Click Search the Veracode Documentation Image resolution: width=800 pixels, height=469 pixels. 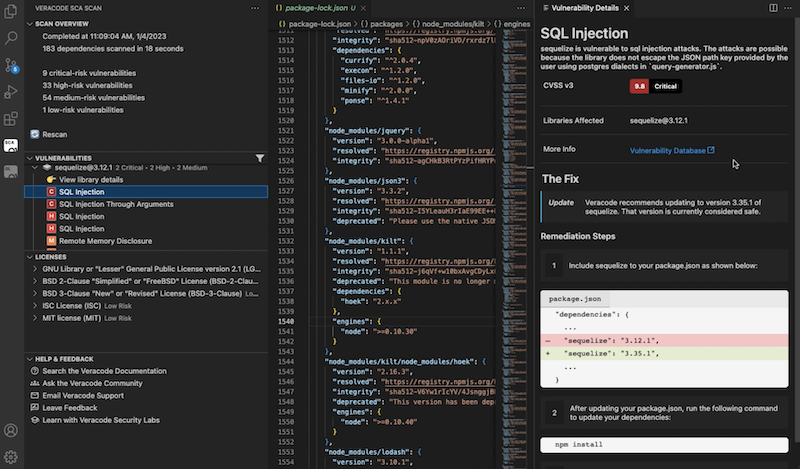point(105,371)
